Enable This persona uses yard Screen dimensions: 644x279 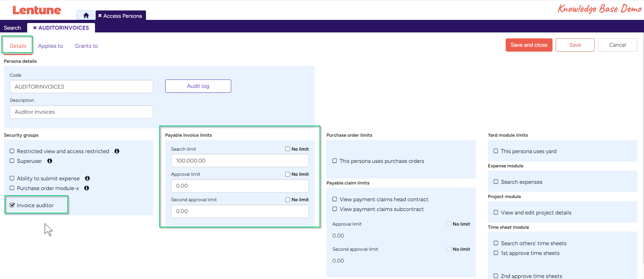pyautogui.click(x=496, y=151)
